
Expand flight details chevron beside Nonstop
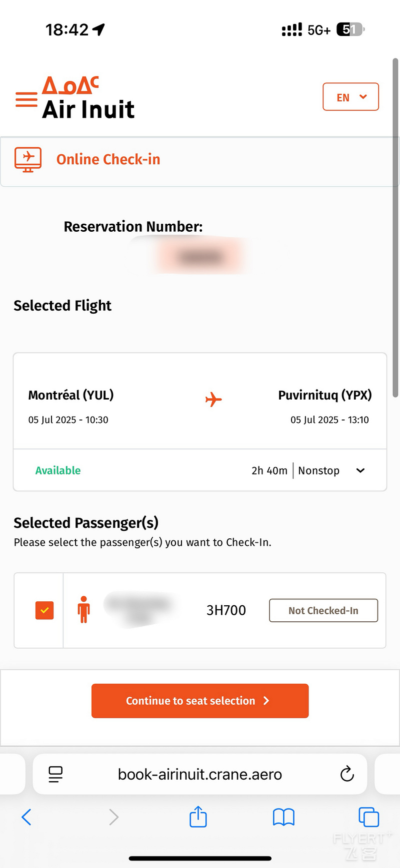[x=360, y=470]
